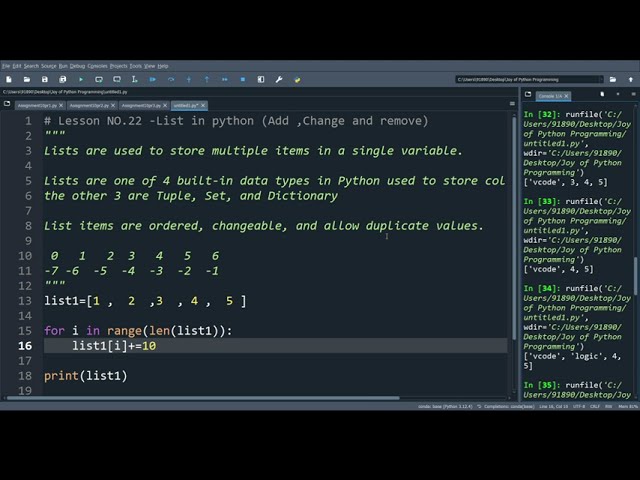Save all open files
This screenshot has width=640, height=480.
coord(63,80)
